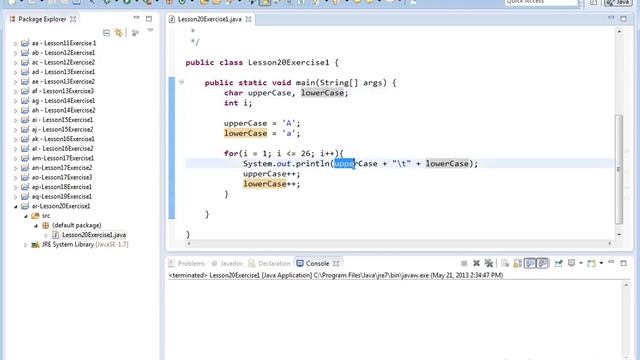Select the Console tab
Screen dimensions: 640x360
click(313, 264)
